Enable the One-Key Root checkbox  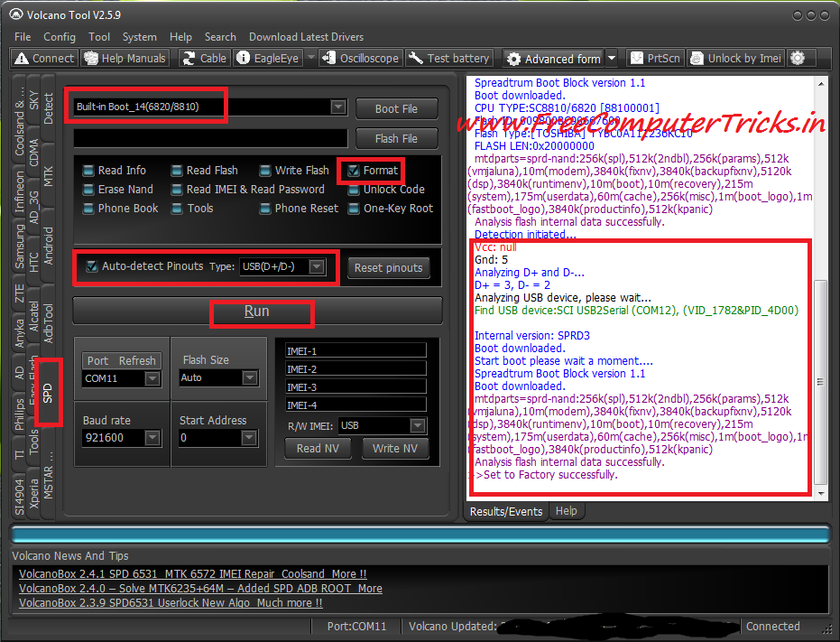354,208
